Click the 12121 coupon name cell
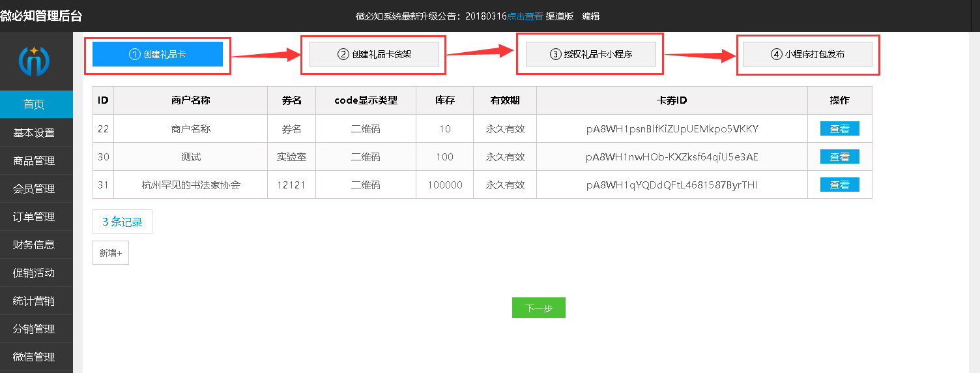The height and width of the screenshot is (373, 980). 291,185
